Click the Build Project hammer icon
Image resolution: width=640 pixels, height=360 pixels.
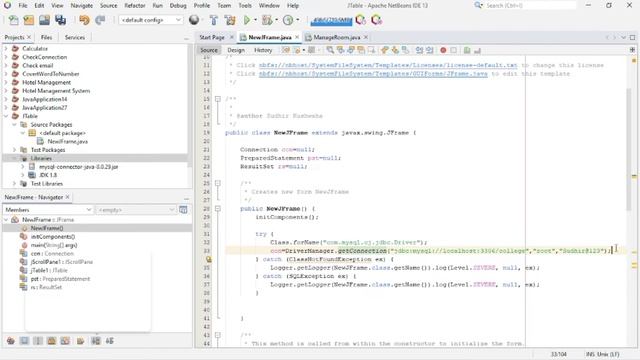click(x=213, y=20)
